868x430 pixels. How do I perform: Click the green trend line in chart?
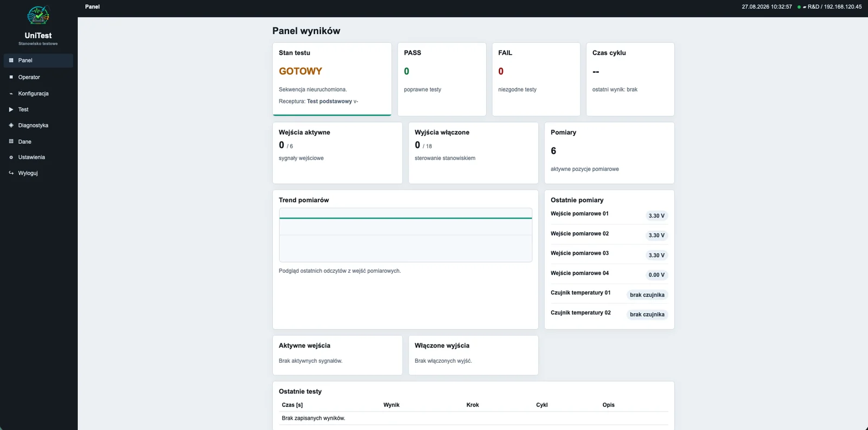[405, 218]
